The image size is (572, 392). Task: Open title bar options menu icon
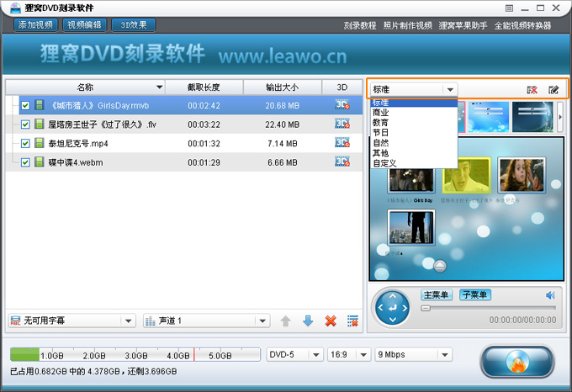point(509,8)
